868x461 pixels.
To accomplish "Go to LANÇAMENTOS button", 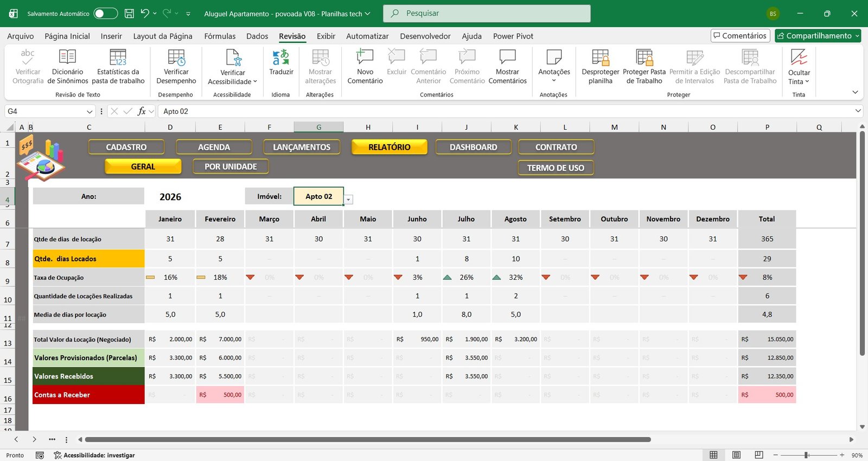I will point(302,147).
